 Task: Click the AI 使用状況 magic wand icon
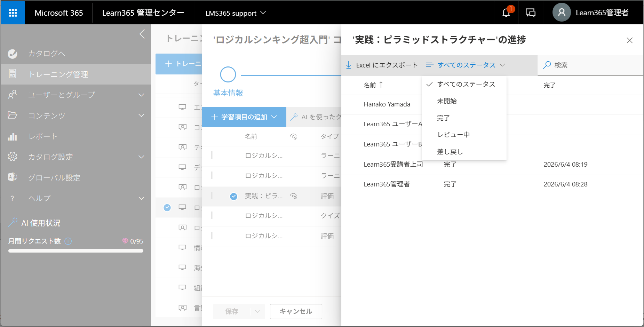coord(13,222)
